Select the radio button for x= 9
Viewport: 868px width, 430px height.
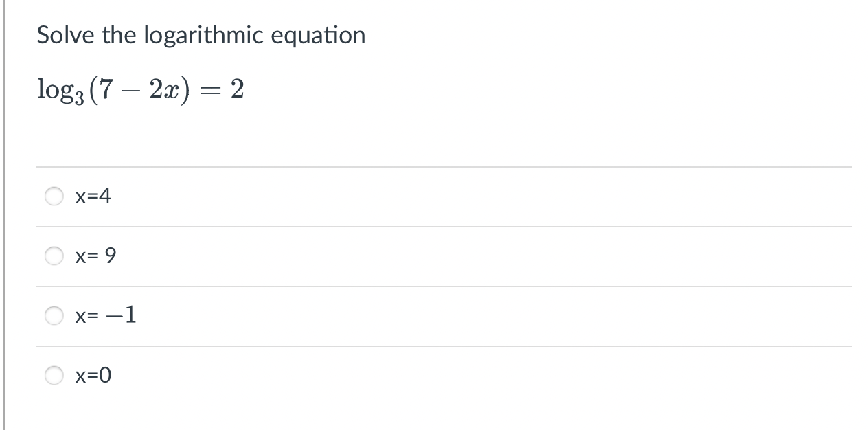[x=54, y=256]
